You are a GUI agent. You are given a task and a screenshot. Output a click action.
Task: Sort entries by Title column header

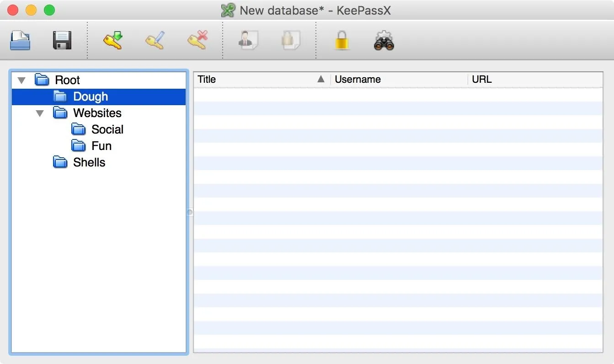(x=262, y=79)
